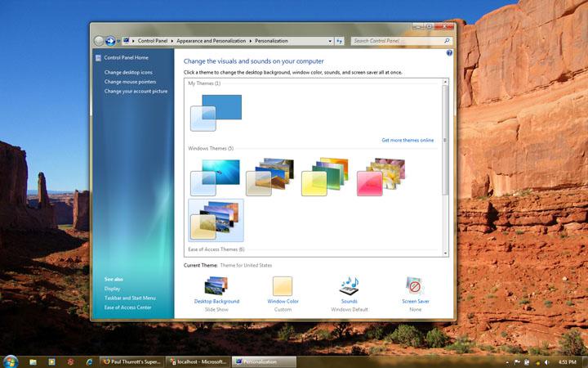Viewport: 588px width, 368px height.
Task: Click Appearance and Personalization breadcrumb
Action: point(212,41)
